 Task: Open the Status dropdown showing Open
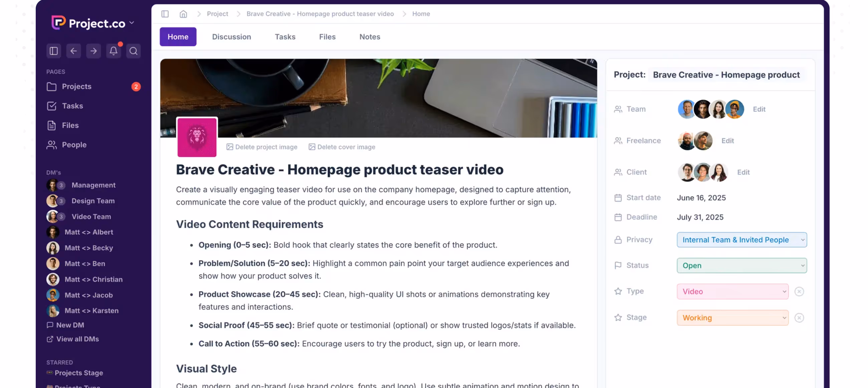pos(742,266)
